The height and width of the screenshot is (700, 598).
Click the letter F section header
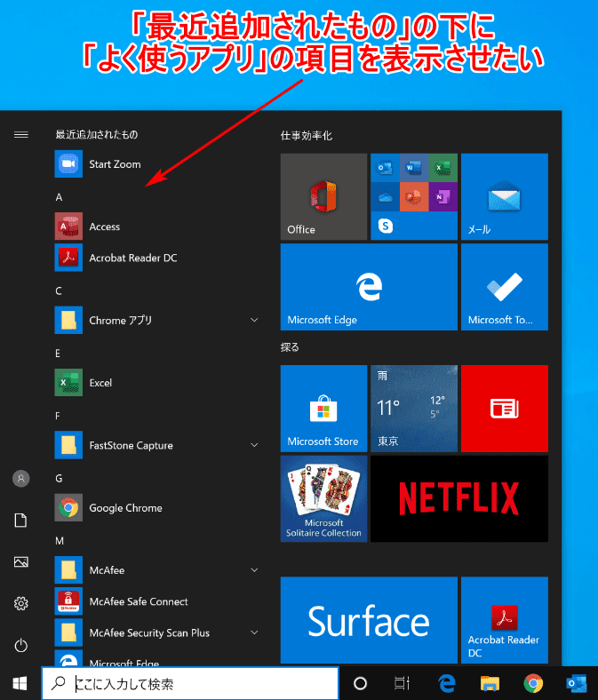(58, 416)
